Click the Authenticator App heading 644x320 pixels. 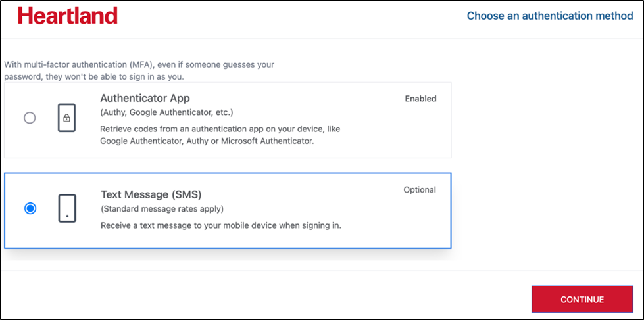145,99
